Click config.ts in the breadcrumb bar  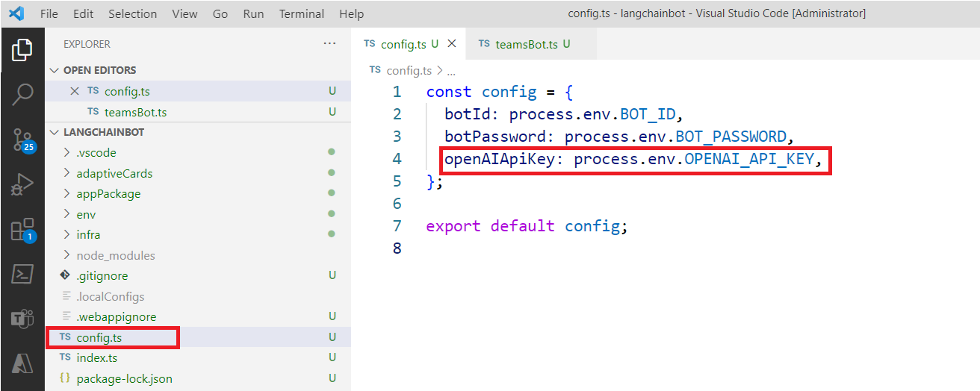(x=409, y=70)
